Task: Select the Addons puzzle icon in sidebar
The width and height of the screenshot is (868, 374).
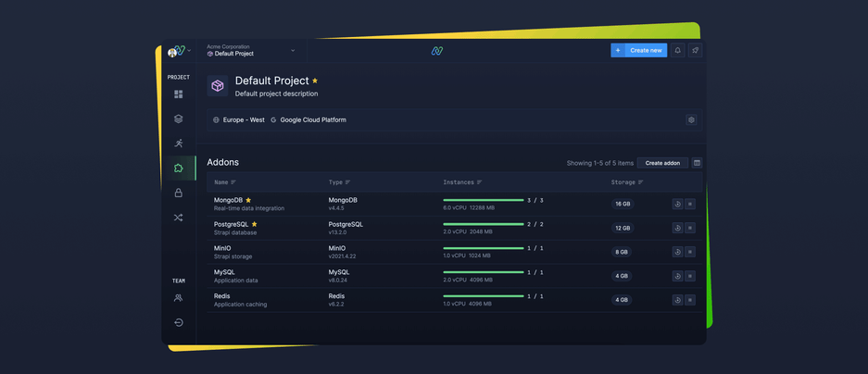Action: 178,168
